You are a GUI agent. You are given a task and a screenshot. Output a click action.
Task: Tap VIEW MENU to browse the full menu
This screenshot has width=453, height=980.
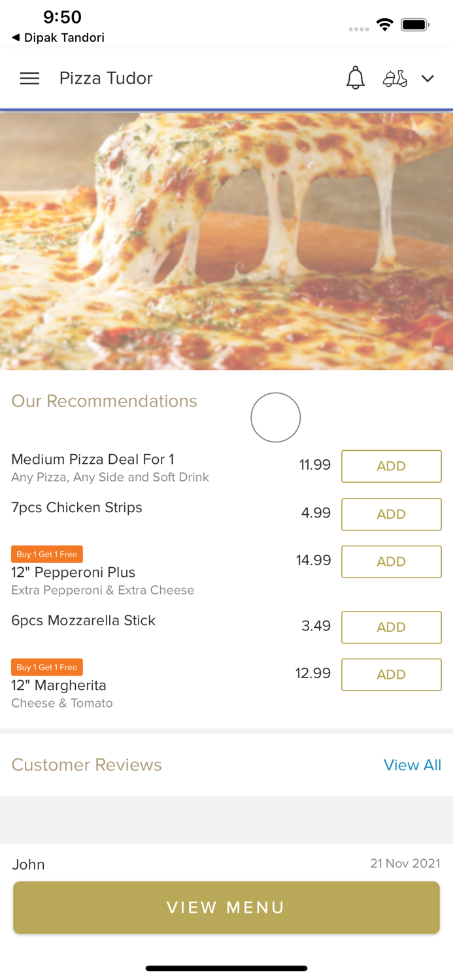point(226,907)
